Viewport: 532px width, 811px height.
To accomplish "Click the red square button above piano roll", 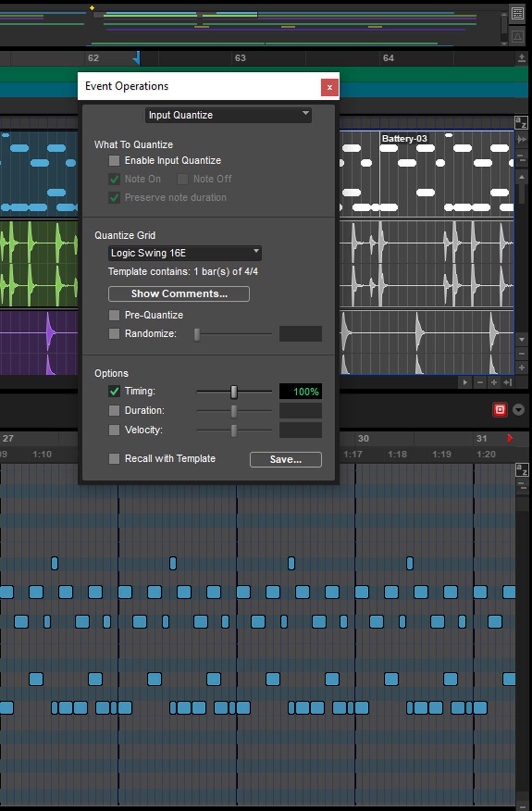I will coord(500,410).
